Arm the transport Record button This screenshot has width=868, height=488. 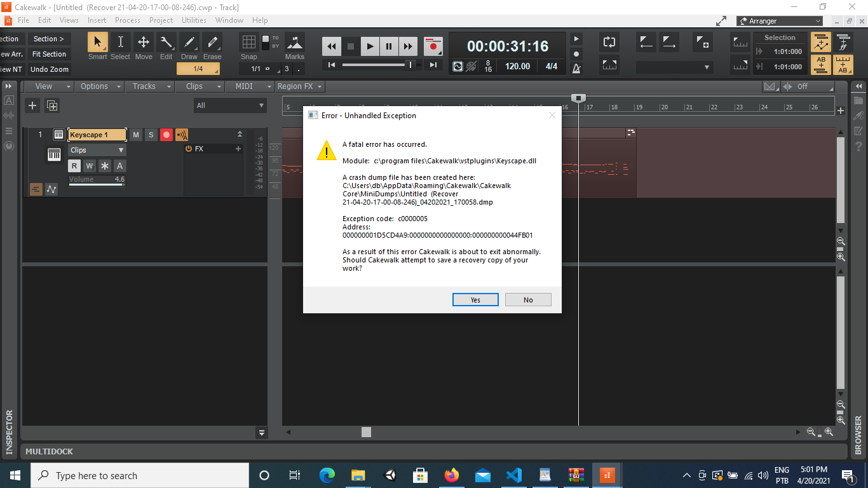pyautogui.click(x=433, y=46)
